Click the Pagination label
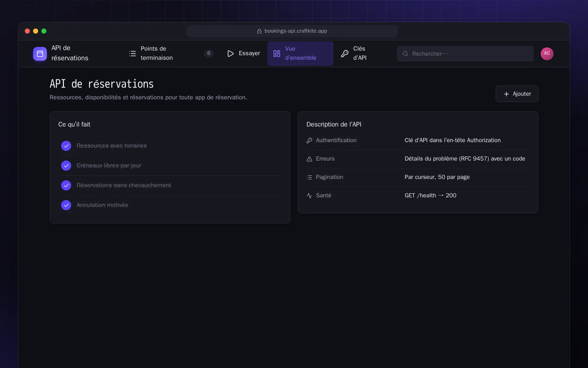 pyautogui.click(x=329, y=177)
